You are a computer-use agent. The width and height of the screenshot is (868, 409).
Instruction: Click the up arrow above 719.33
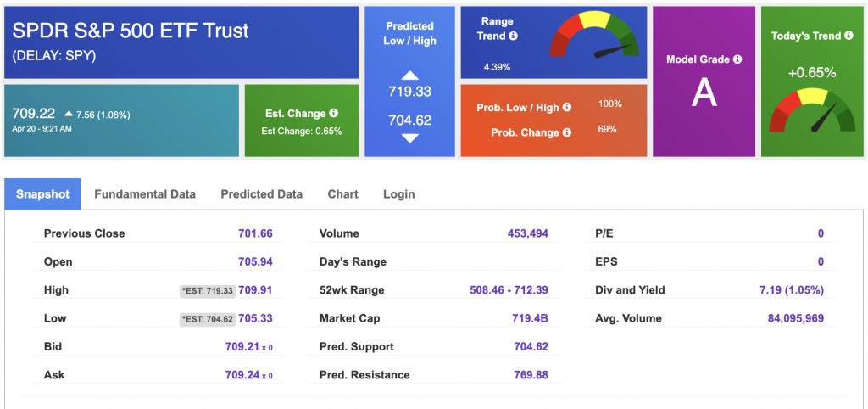[x=409, y=76]
